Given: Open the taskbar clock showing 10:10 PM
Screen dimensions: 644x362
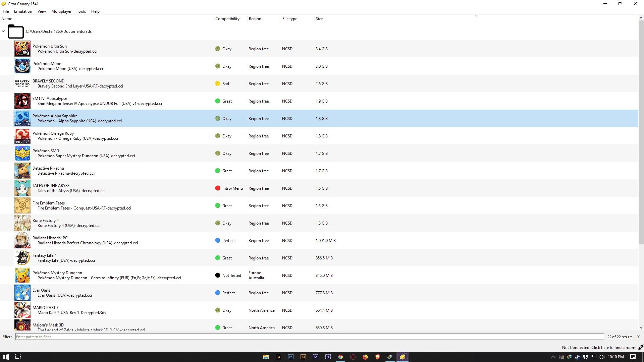Looking at the screenshot, I should click(615, 357).
